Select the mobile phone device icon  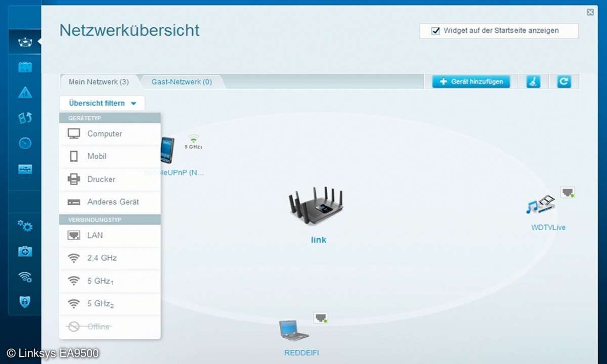click(167, 150)
